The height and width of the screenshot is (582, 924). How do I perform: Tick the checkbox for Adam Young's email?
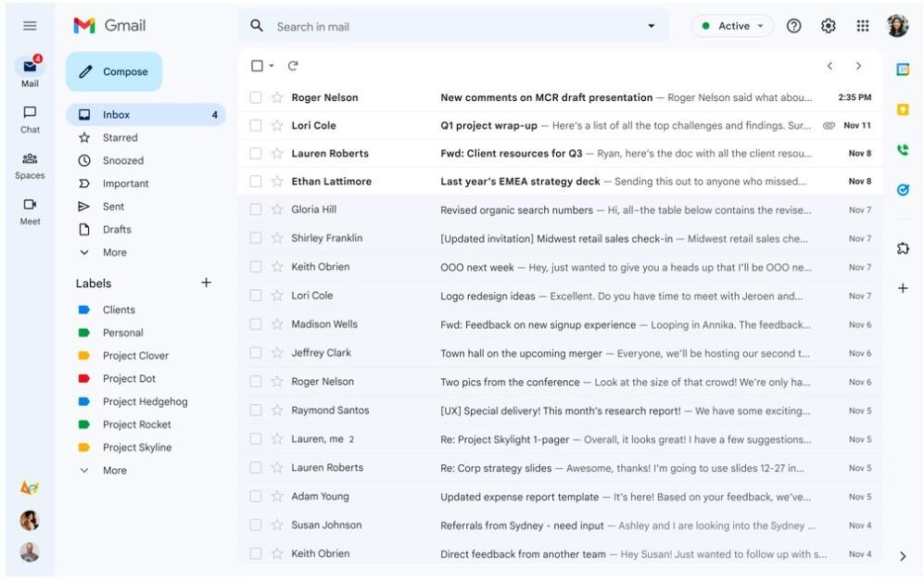[x=256, y=497]
